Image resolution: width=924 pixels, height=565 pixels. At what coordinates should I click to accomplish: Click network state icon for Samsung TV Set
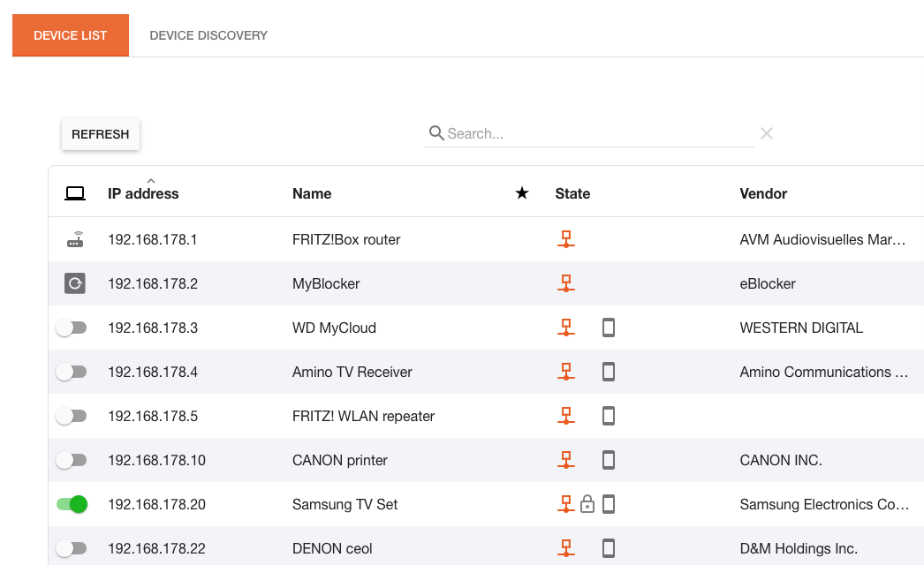point(565,504)
